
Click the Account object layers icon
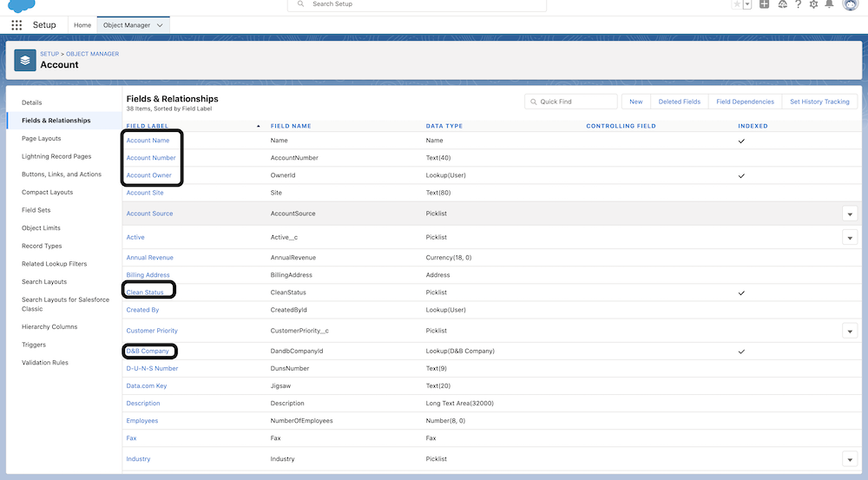click(x=25, y=61)
